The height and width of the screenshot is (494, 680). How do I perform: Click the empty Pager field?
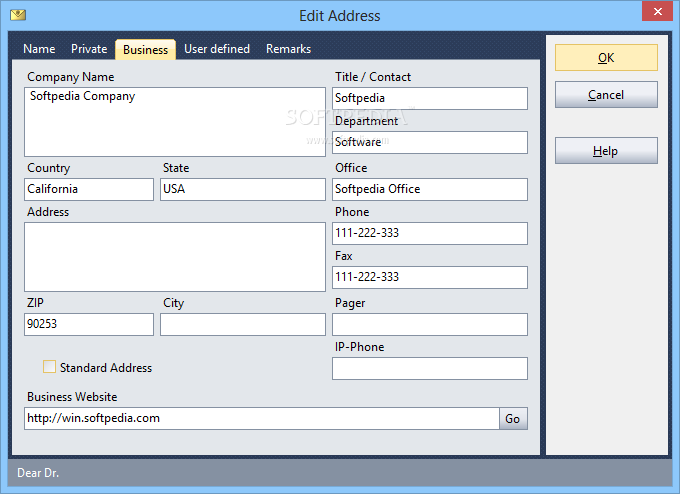[x=430, y=324]
